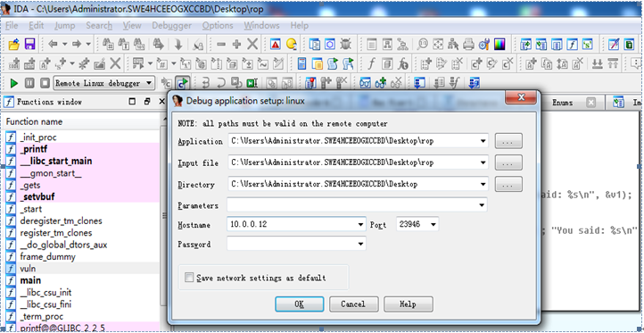Open the jump back history dropdown arrow
The width and height of the screenshot is (644, 333).
tap(64, 44)
